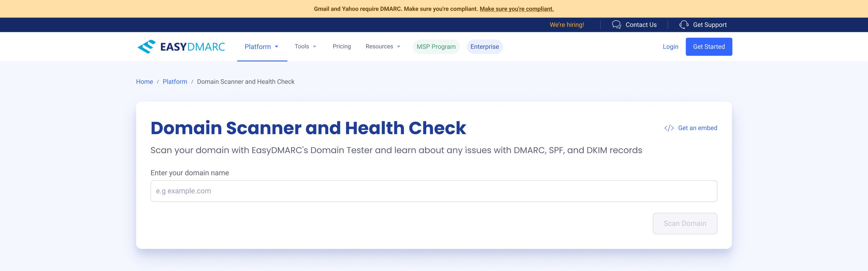Click the embed code brackets icon
This screenshot has height=271, width=868.
pyautogui.click(x=669, y=128)
